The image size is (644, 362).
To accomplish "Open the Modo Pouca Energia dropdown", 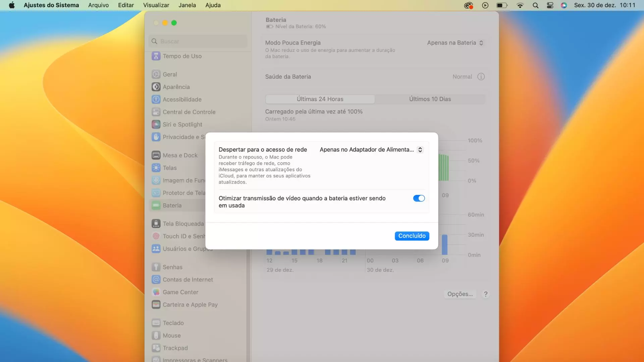I will click(x=454, y=43).
